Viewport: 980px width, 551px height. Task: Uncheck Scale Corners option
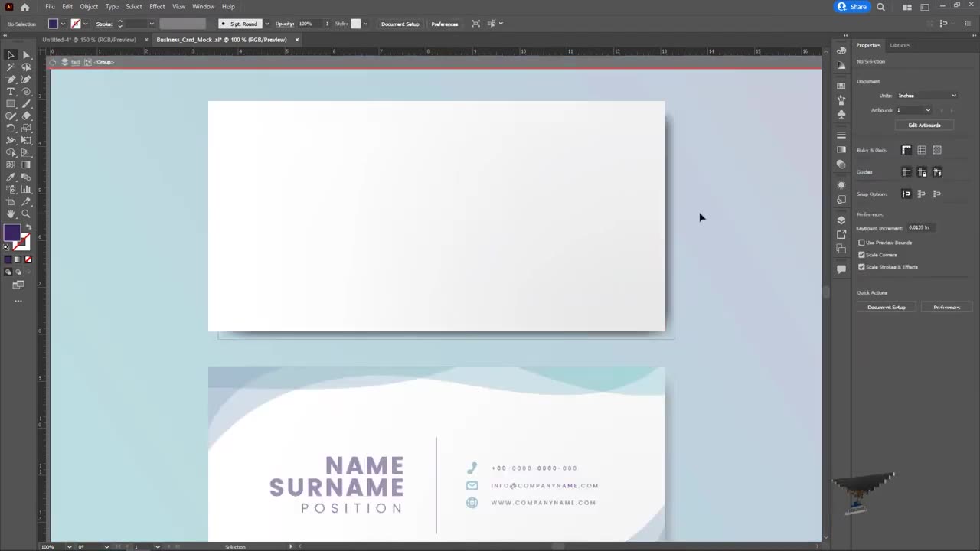coord(861,255)
